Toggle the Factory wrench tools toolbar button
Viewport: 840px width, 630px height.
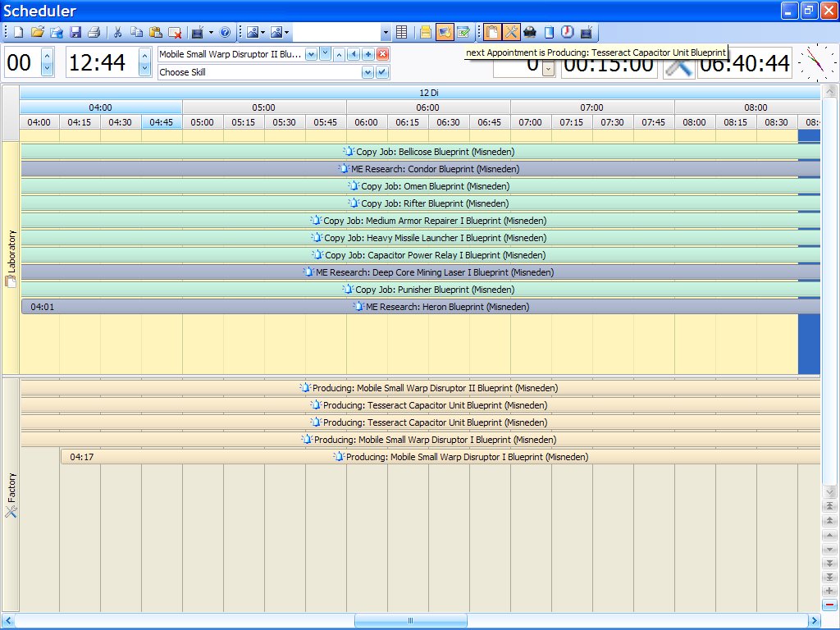pyautogui.click(x=511, y=33)
